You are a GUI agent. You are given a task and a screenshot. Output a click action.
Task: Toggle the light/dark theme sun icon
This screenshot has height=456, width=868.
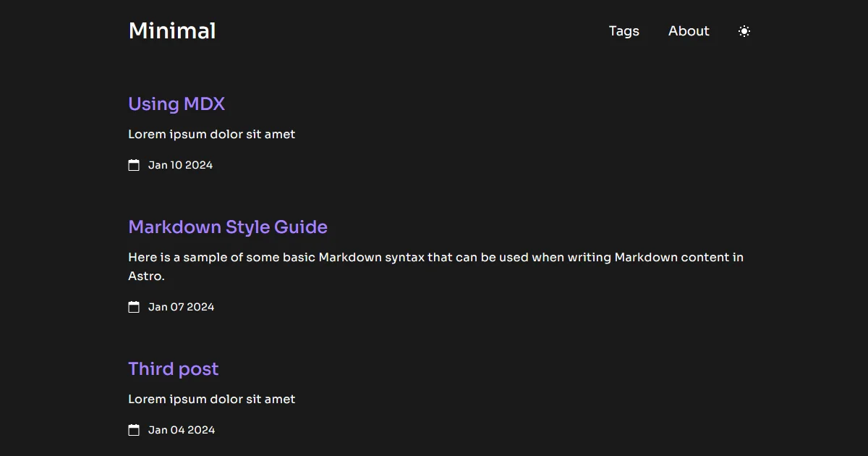(x=744, y=31)
